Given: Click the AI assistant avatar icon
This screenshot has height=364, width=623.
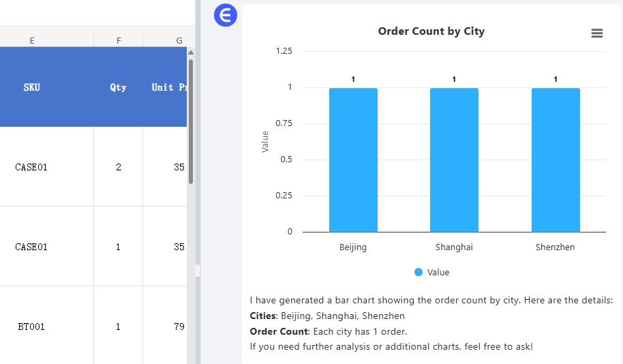Looking at the screenshot, I should pos(225,15).
